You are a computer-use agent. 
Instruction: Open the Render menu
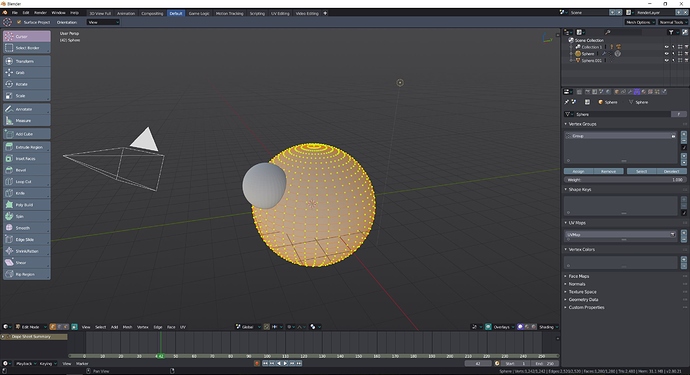40,13
